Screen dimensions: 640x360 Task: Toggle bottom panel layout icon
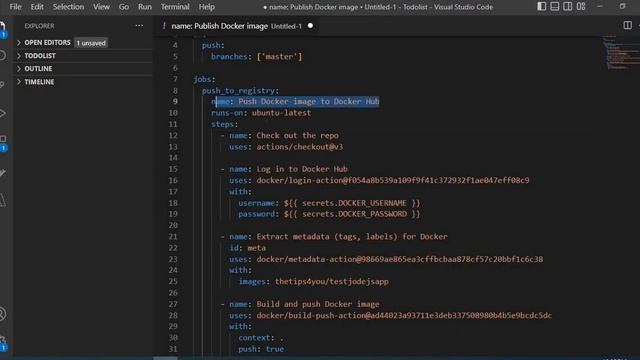555,7
